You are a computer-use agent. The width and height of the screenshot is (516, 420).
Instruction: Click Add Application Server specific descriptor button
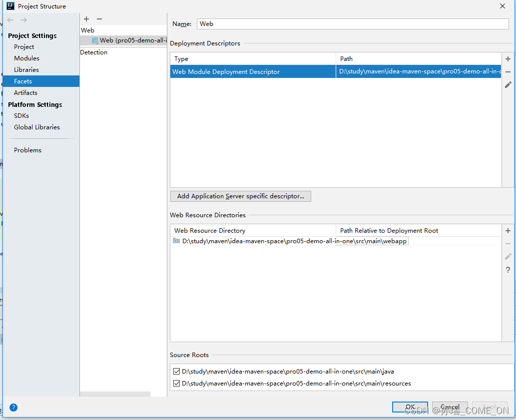tap(241, 196)
